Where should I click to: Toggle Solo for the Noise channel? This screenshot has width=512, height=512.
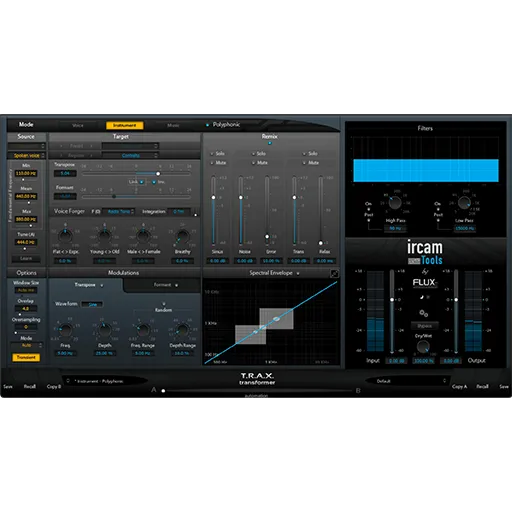pos(253,154)
